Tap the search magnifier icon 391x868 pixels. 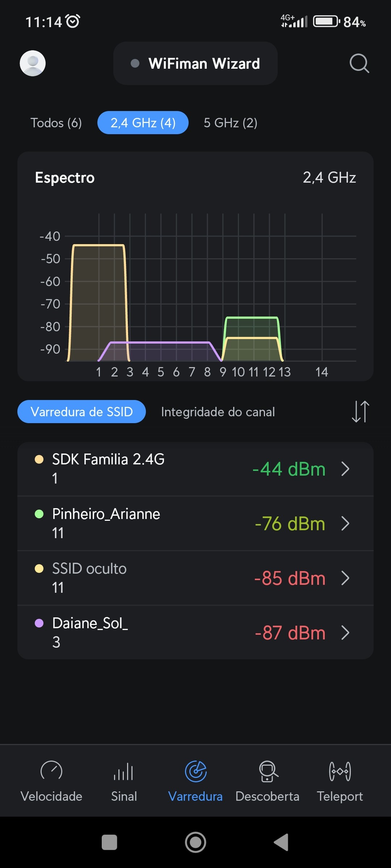(359, 63)
